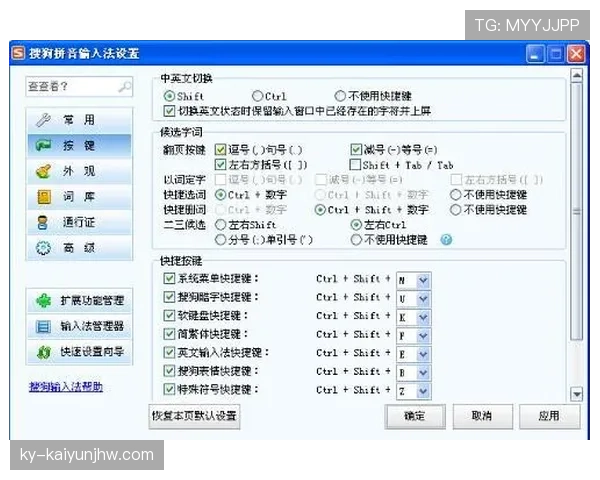Click the 取消 button
The height and width of the screenshot is (480, 600).
(482, 416)
